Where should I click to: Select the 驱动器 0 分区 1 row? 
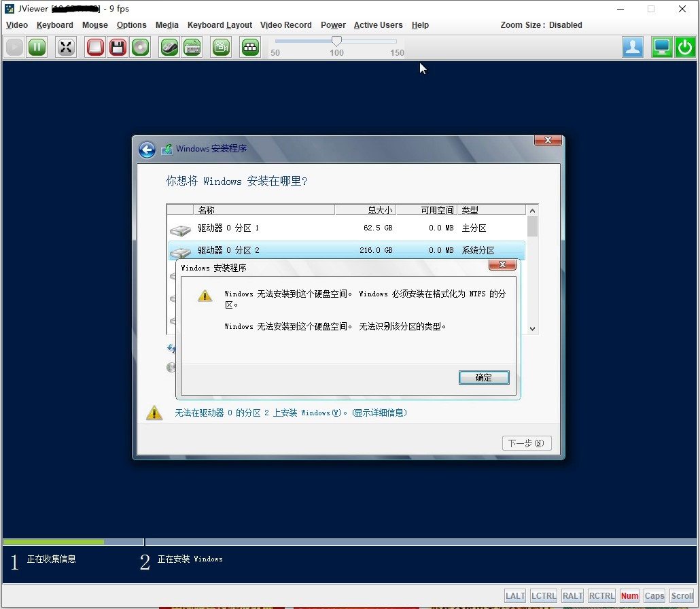pos(347,228)
